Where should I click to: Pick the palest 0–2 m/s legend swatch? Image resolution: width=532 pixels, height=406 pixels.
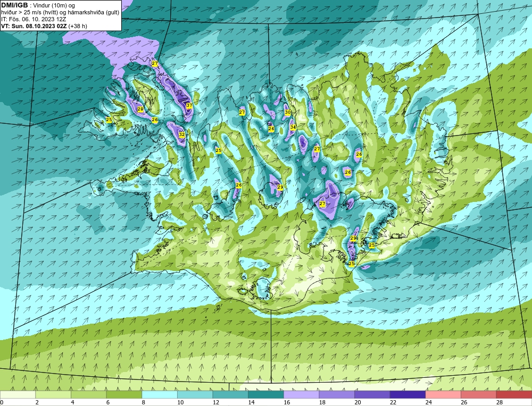pos(18,394)
